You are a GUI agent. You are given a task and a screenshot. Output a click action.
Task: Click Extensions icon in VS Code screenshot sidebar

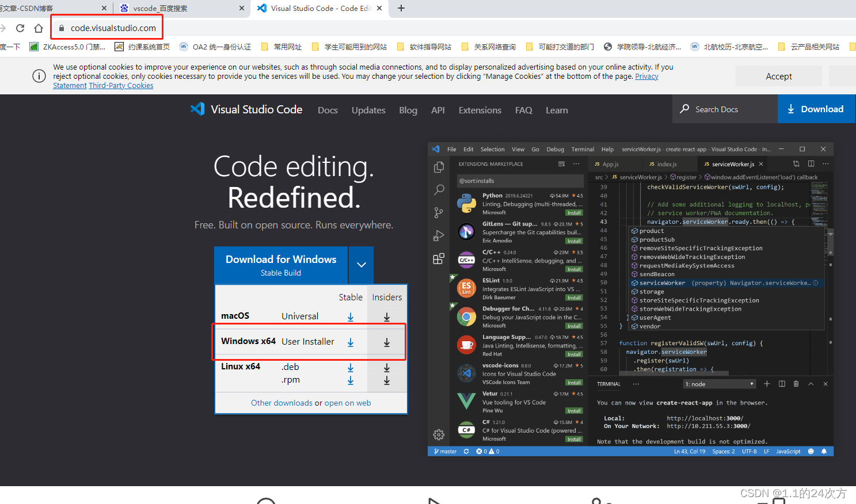(439, 258)
